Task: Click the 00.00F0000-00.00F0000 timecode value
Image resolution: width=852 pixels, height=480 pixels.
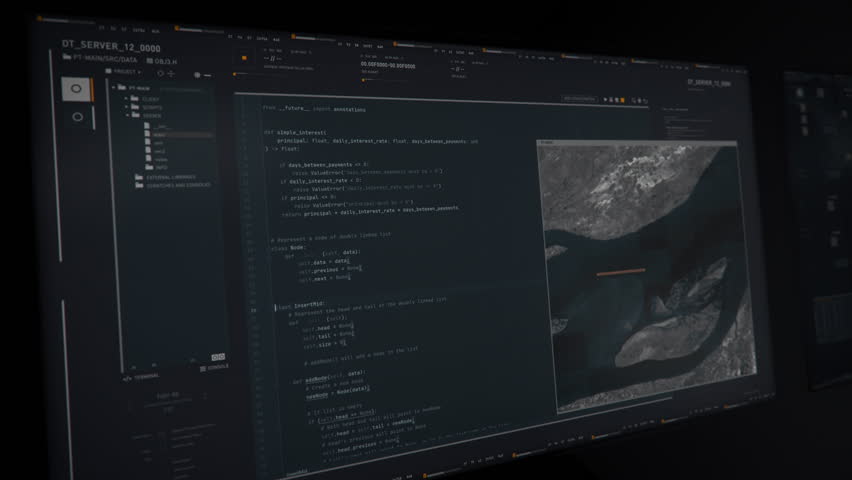Action: [388, 65]
